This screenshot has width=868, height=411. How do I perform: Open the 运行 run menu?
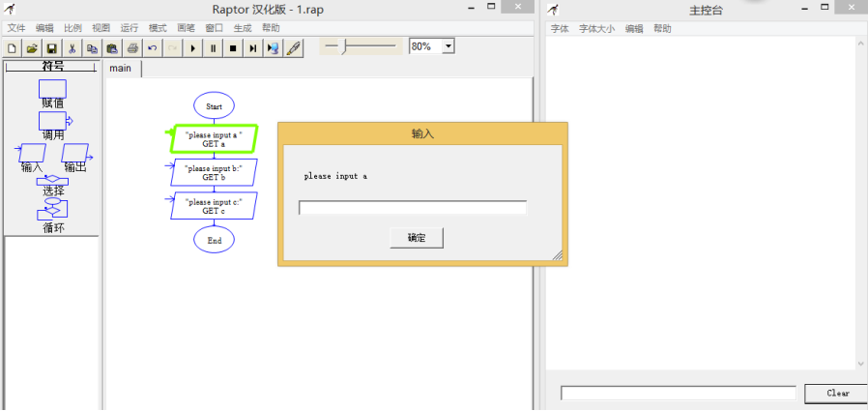pyautogui.click(x=129, y=28)
